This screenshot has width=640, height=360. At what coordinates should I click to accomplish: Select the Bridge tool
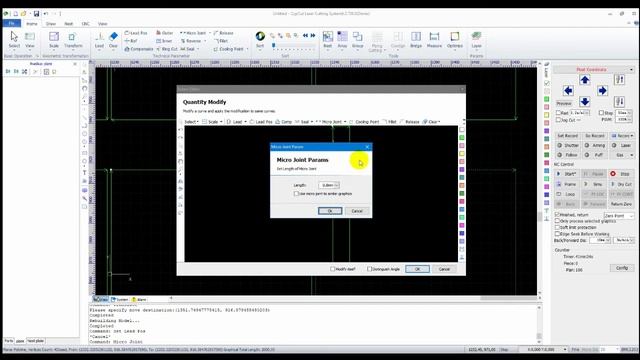pyautogui.click(x=416, y=40)
